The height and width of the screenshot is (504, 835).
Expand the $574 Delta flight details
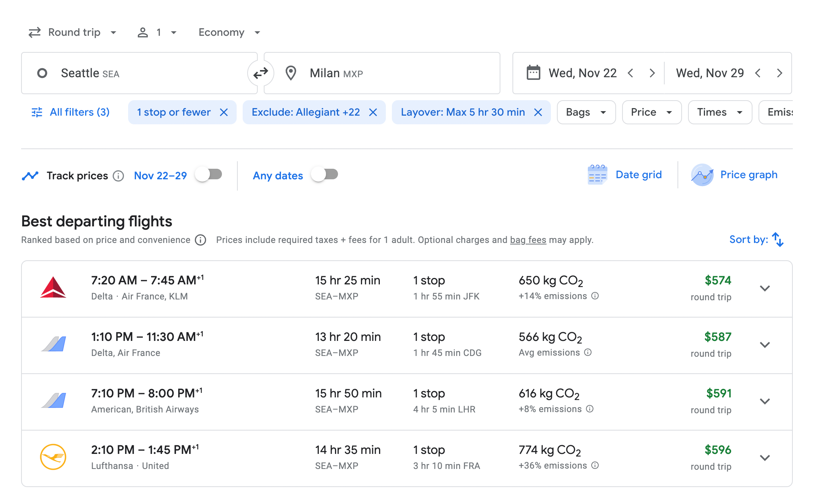(765, 289)
